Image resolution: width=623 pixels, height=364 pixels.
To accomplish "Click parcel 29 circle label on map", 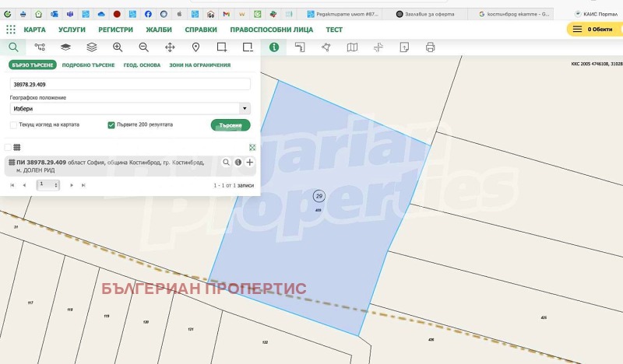I will click(x=319, y=196).
